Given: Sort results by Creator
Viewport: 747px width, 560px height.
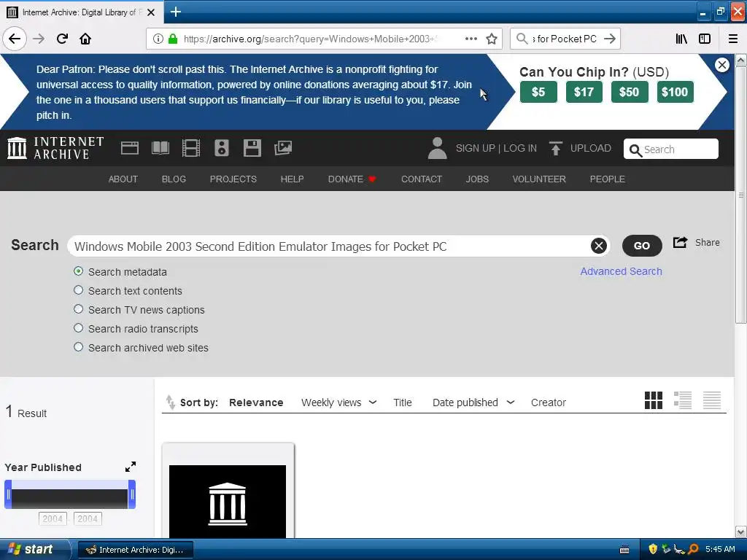Looking at the screenshot, I should coord(549,402).
